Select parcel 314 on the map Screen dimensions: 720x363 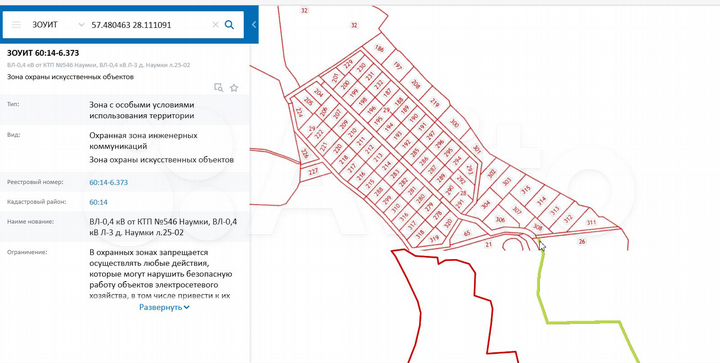coord(541,201)
